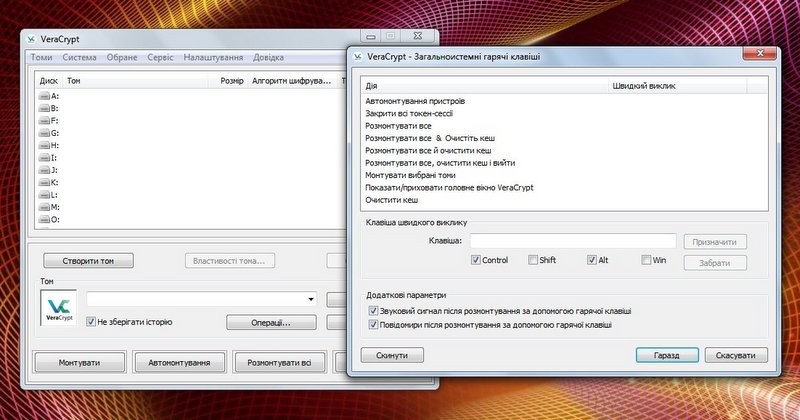Click the Гаразд button
The image size is (800, 420).
coord(667,355)
